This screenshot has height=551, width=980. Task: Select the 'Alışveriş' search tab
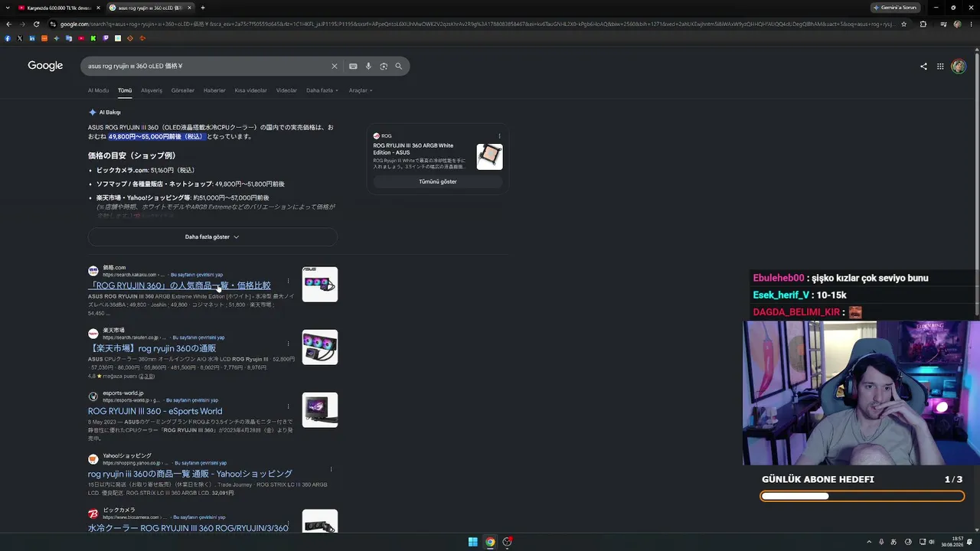pyautogui.click(x=152, y=90)
